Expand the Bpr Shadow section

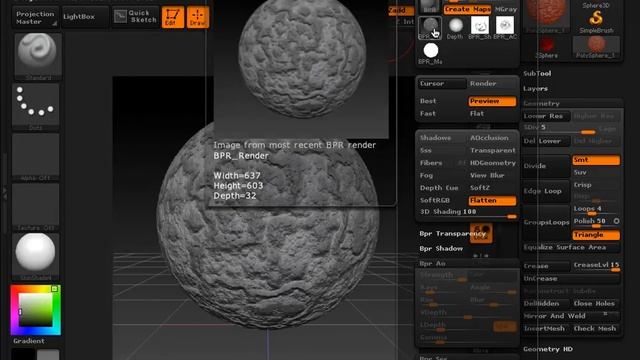[441, 248]
